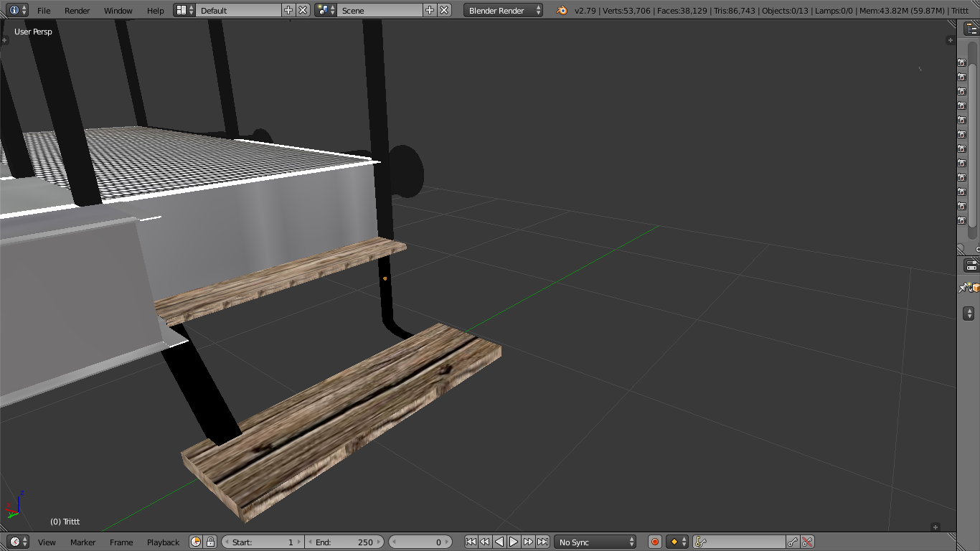980x551 pixels.
Task: Click the Verts:53,706 statistic
Action: [x=626, y=11]
